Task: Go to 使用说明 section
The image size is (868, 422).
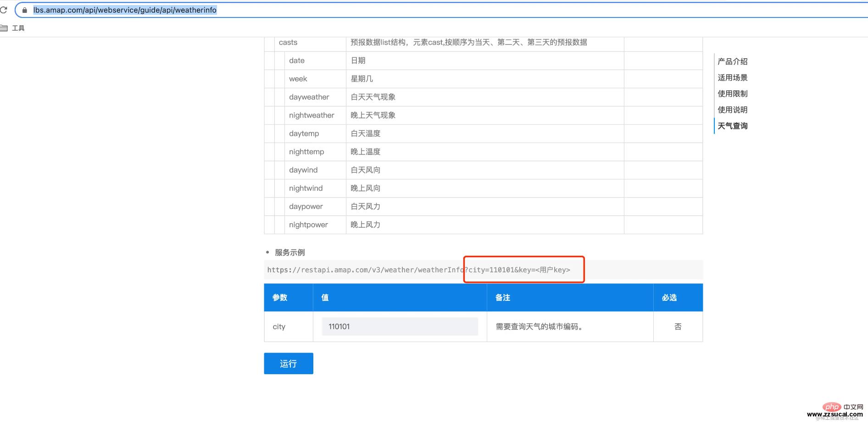Action: [x=733, y=110]
